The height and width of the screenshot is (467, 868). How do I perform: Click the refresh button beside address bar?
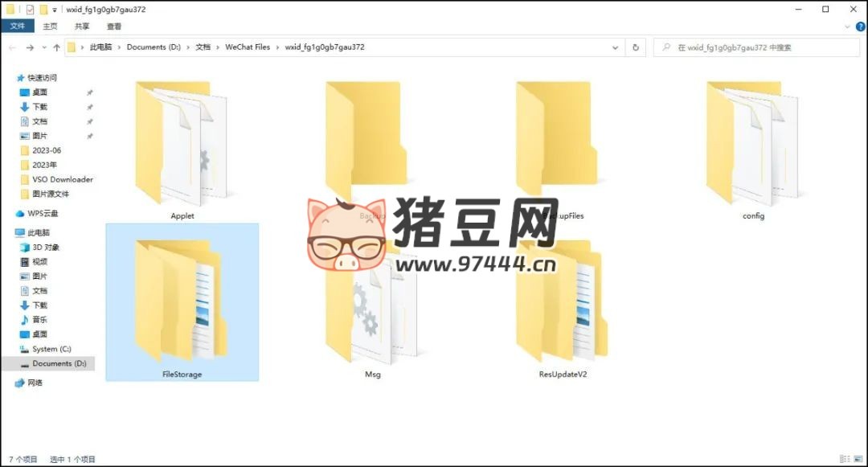[636, 47]
